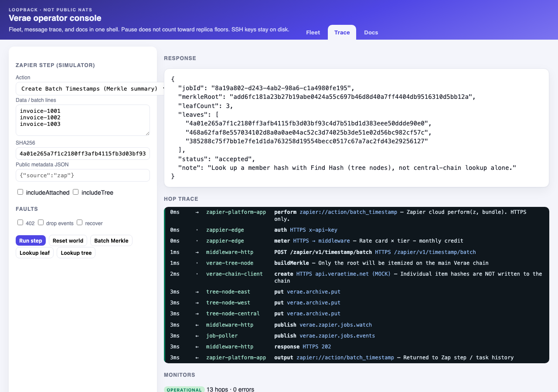The width and height of the screenshot is (558, 392).
Task: Check the drop events fault option
Action: coord(41,223)
